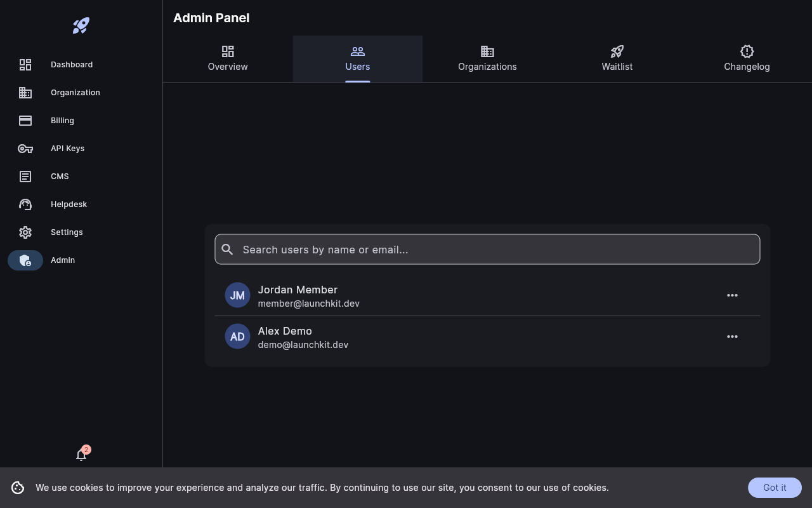This screenshot has height=508, width=812.
Task: Open the Waitlist tab
Action: pyautogui.click(x=617, y=58)
